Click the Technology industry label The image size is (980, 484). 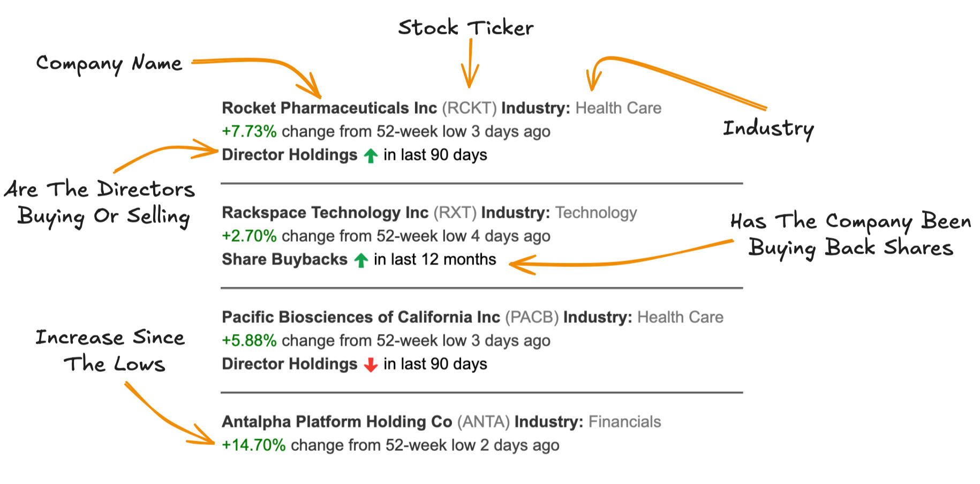pos(596,213)
